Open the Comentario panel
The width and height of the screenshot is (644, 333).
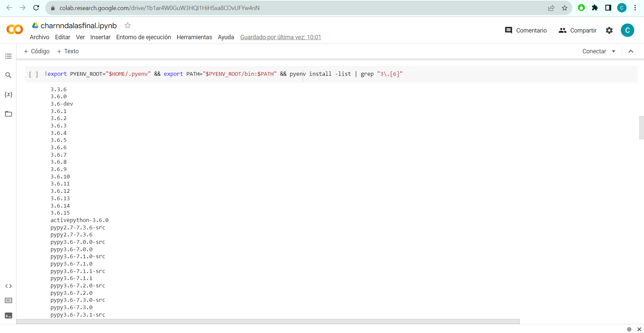point(526,31)
